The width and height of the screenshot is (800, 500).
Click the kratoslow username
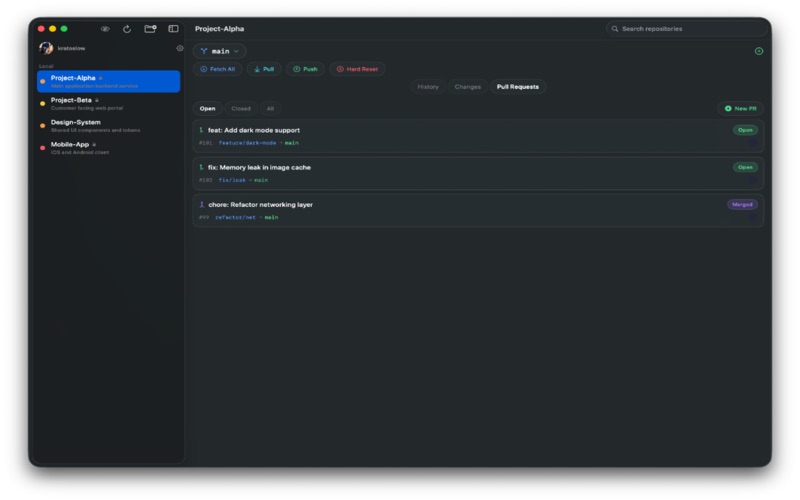71,48
